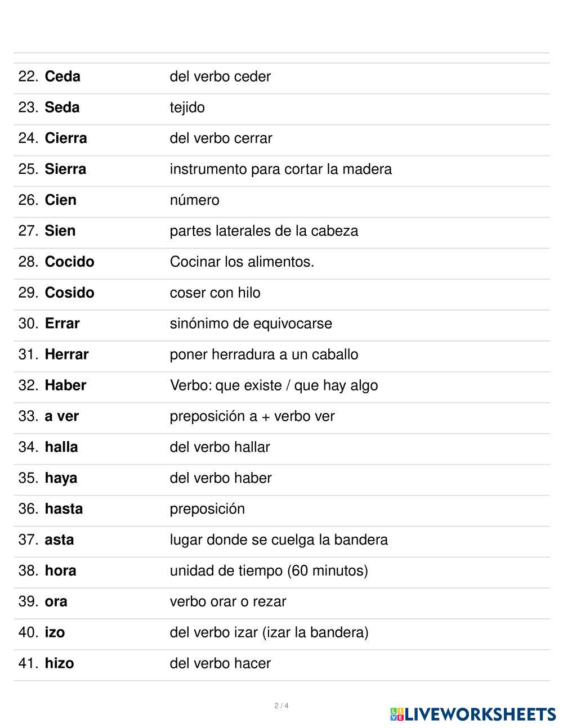Viewport: 563px width, 728px height.
Task: Click 'preposición a + verbo ver' definition
Action: tap(252, 416)
